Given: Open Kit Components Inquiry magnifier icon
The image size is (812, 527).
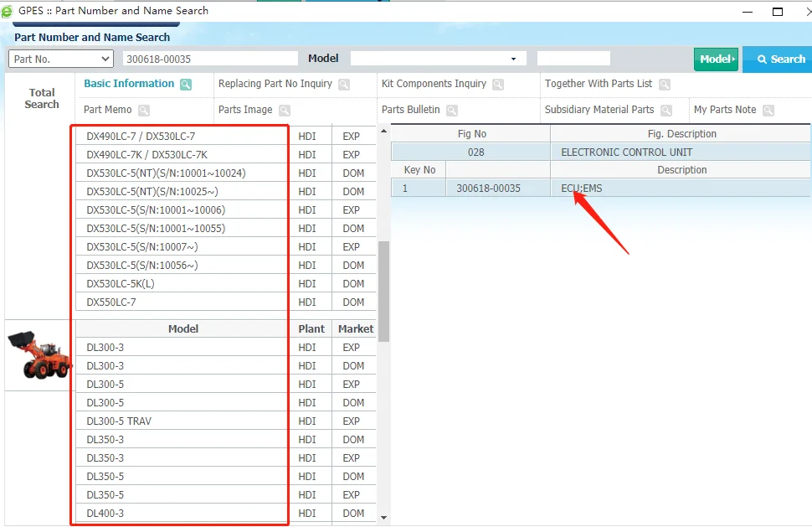Looking at the screenshot, I should point(498,85).
